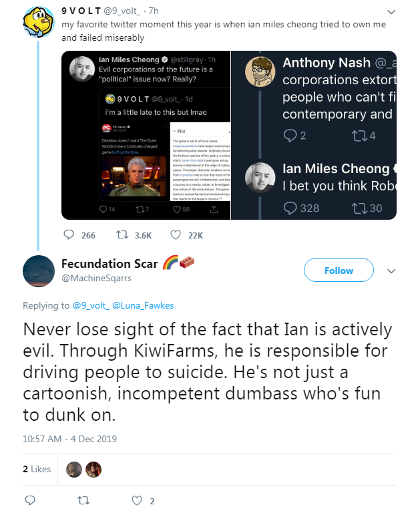Like the 9 VOLT tweet with 22K likes

point(176,234)
